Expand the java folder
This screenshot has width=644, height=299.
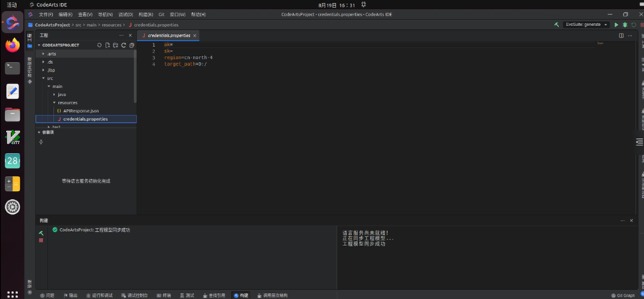pos(54,95)
